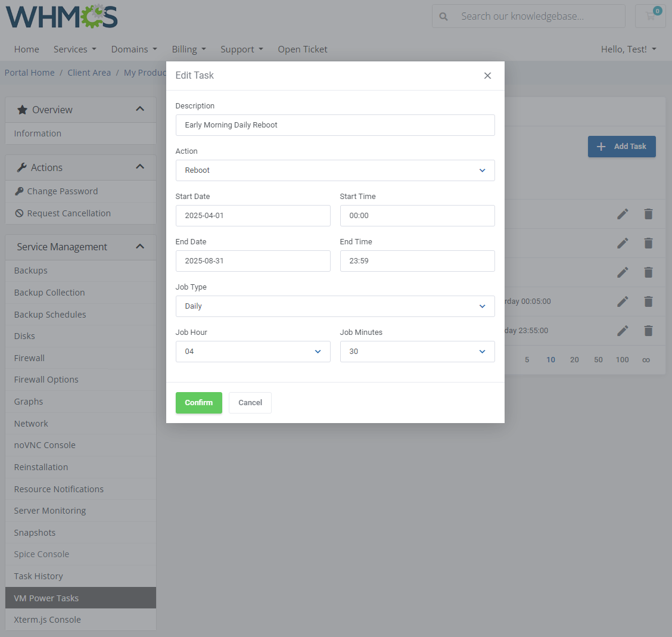The width and height of the screenshot is (672, 637).
Task: Open the Billing menu
Action: point(189,49)
